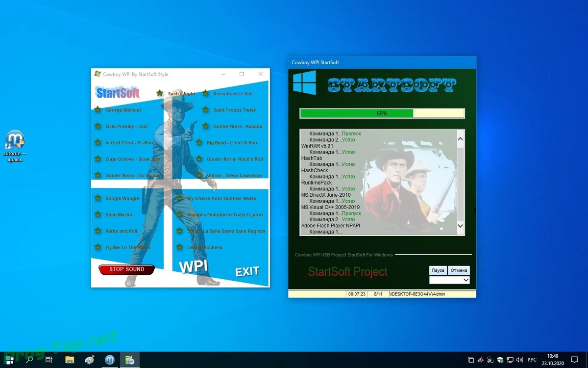Click the star next to Big Band - C'est Si Bon

click(x=199, y=143)
